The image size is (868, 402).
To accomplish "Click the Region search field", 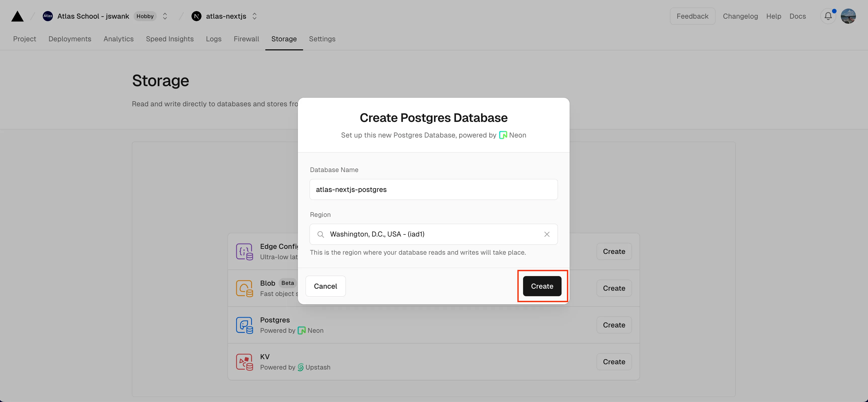I will pos(434,234).
